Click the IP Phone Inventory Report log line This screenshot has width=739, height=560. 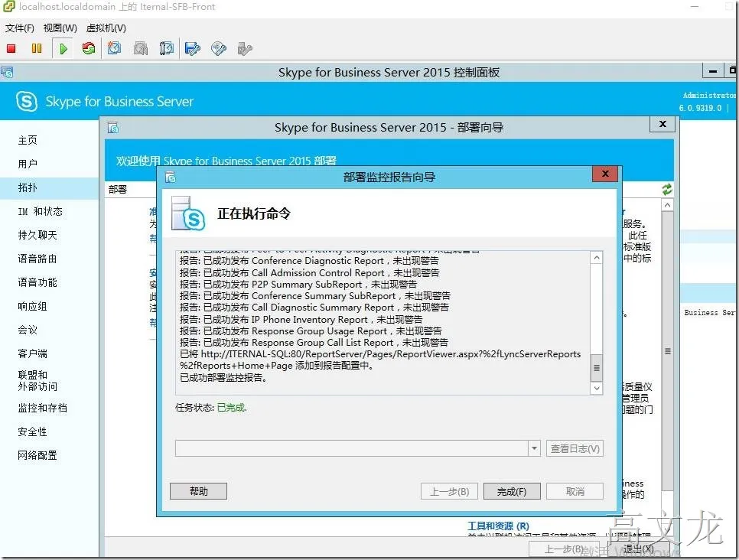[x=301, y=319]
